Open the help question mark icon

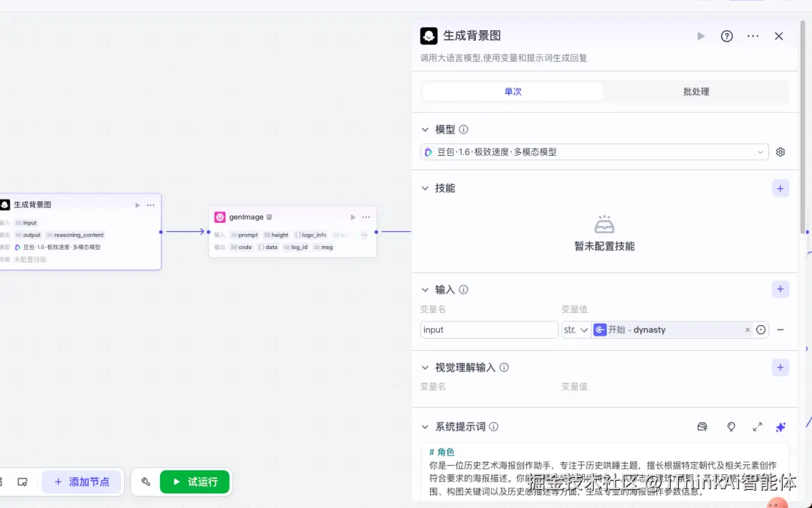[726, 35]
